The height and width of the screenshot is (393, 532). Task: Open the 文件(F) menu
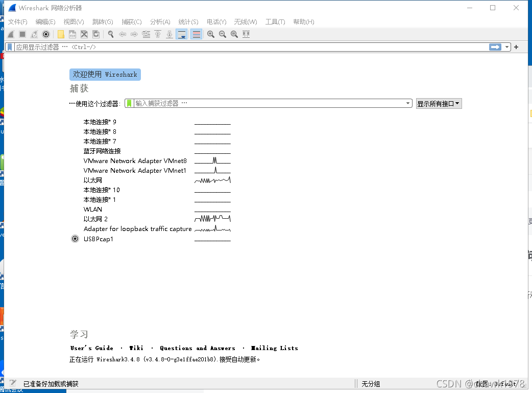coord(18,22)
